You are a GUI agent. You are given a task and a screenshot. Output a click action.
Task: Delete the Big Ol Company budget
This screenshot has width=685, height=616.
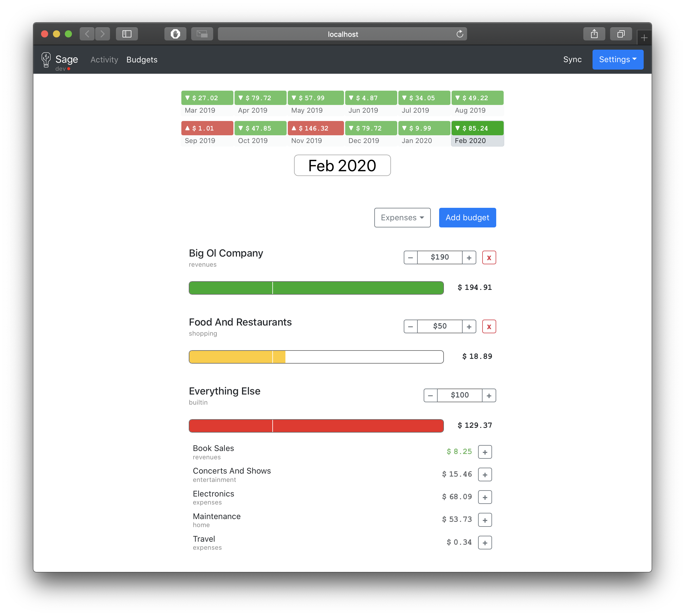coord(489,257)
